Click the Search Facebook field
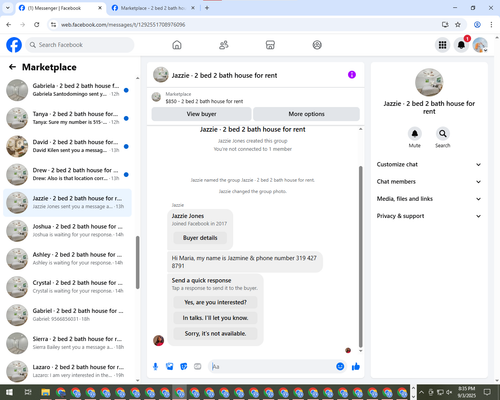 (x=80, y=45)
